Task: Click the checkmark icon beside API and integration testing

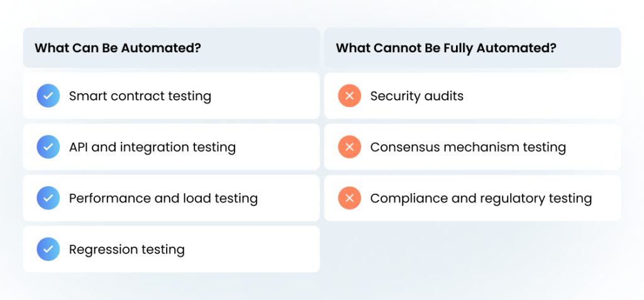Action: (48, 147)
